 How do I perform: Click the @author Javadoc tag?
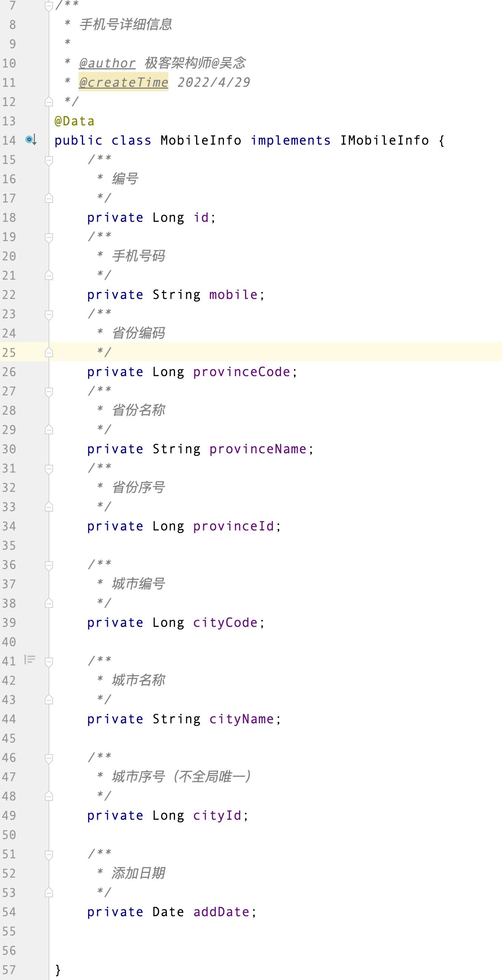click(107, 63)
